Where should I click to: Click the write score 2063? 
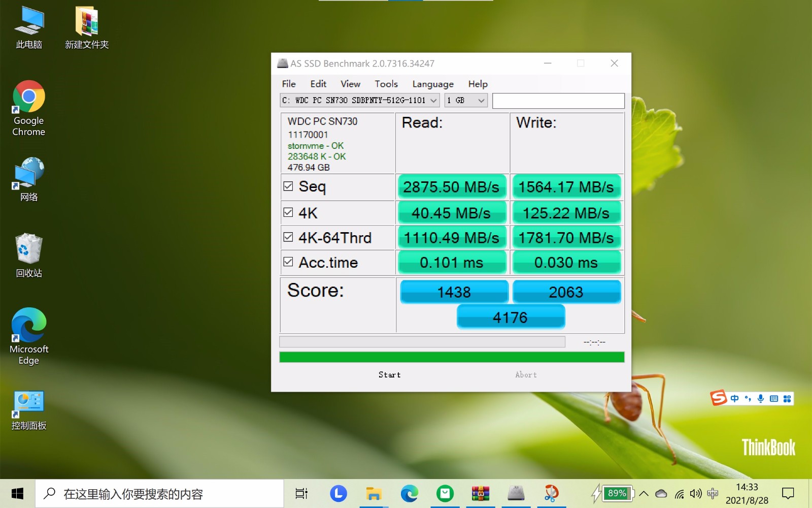click(x=566, y=292)
